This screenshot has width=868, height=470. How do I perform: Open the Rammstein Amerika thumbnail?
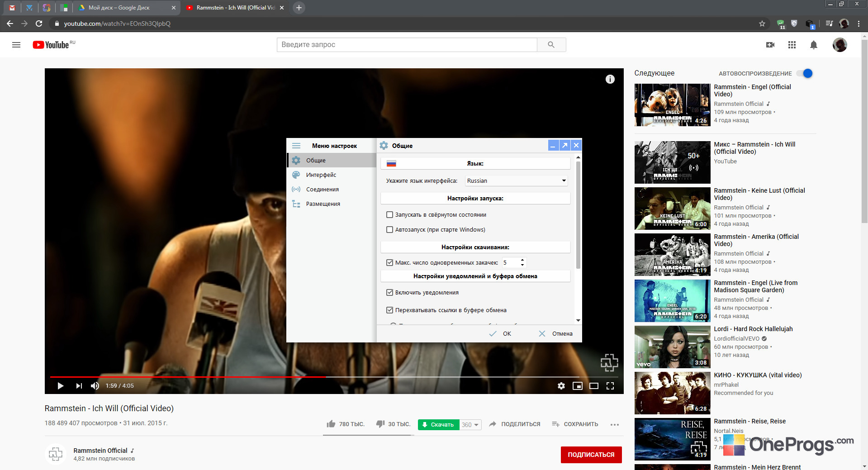point(672,255)
